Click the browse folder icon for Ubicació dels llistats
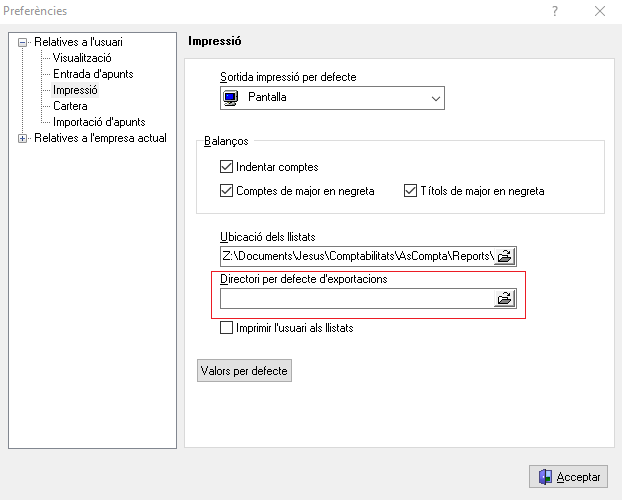Viewport: 622px width, 500px height. [x=505, y=256]
